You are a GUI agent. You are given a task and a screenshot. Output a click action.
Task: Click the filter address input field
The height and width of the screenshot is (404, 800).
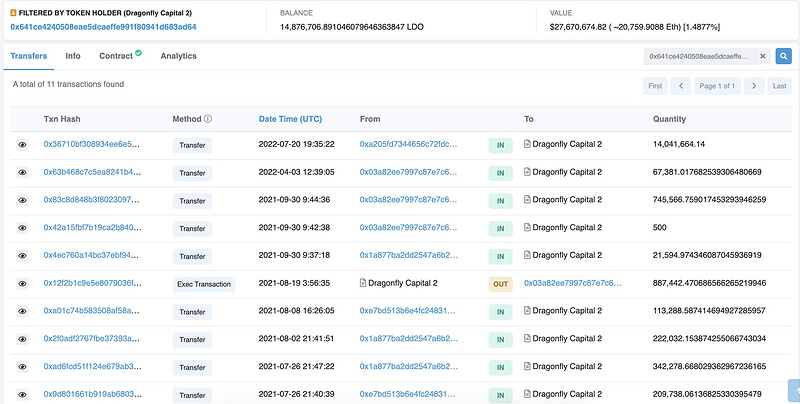click(x=699, y=56)
